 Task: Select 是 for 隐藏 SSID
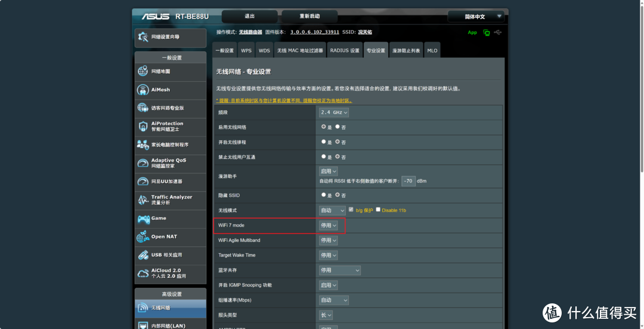click(x=324, y=195)
